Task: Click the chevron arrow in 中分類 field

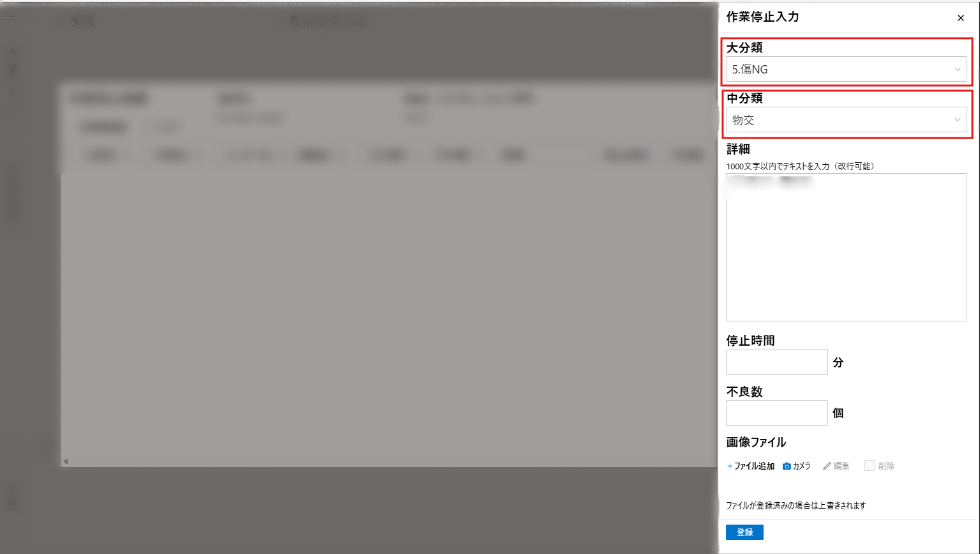Action: tap(957, 119)
